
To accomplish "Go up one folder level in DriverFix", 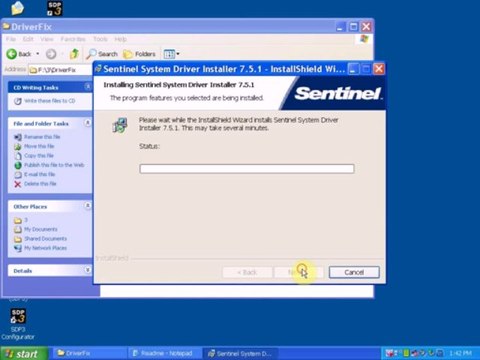I will click(74, 54).
